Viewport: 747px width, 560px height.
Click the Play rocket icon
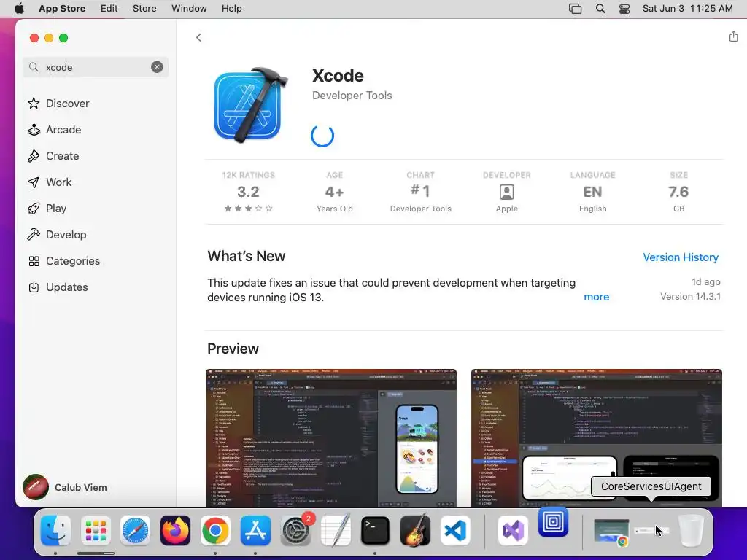pos(34,208)
